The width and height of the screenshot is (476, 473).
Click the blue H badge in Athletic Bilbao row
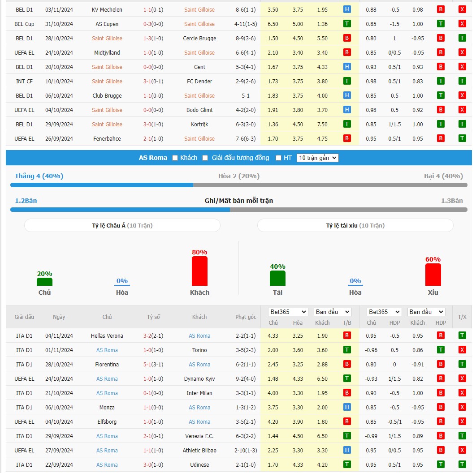click(x=346, y=450)
